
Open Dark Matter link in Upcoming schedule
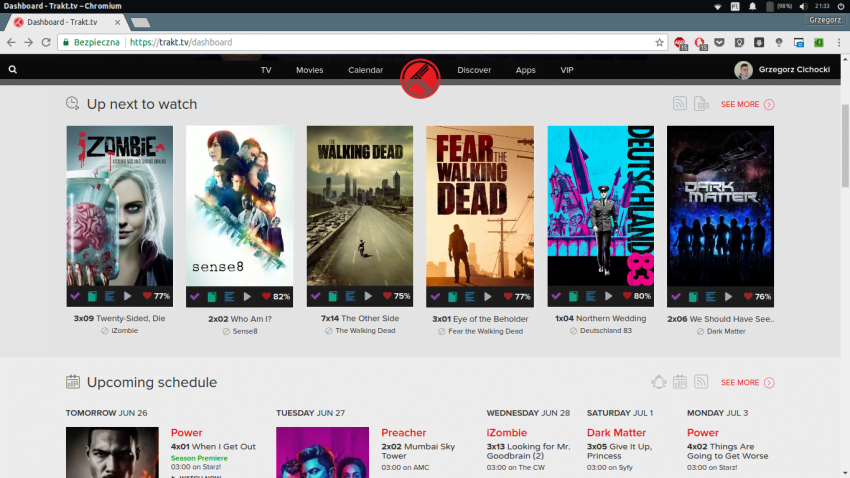(x=616, y=432)
